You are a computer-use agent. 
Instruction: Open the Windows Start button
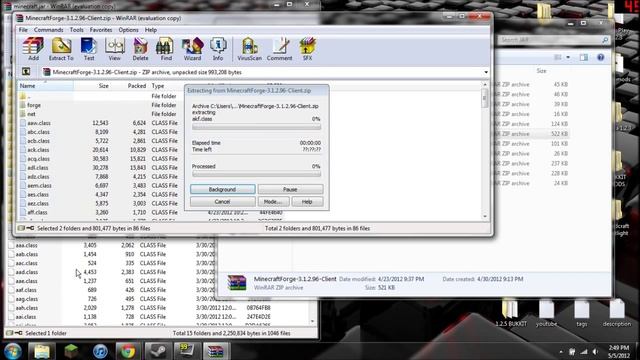[x=13, y=351]
